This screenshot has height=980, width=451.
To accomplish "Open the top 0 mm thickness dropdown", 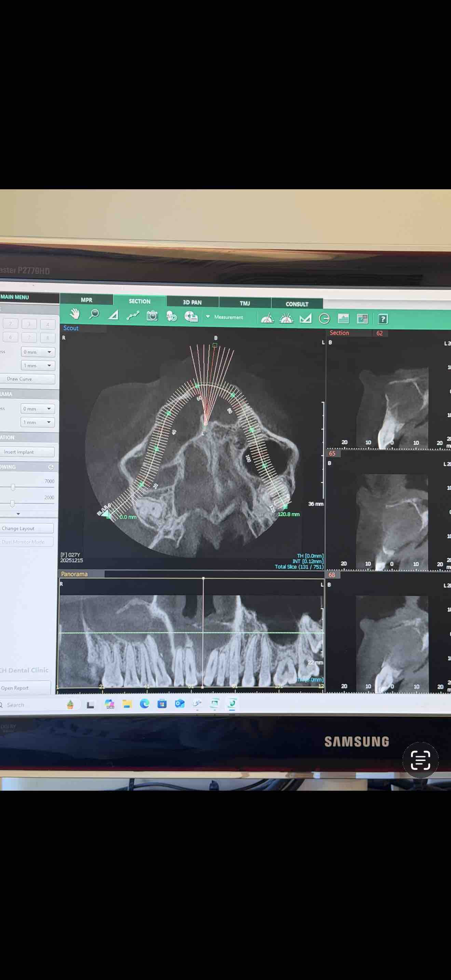I will (38, 352).
